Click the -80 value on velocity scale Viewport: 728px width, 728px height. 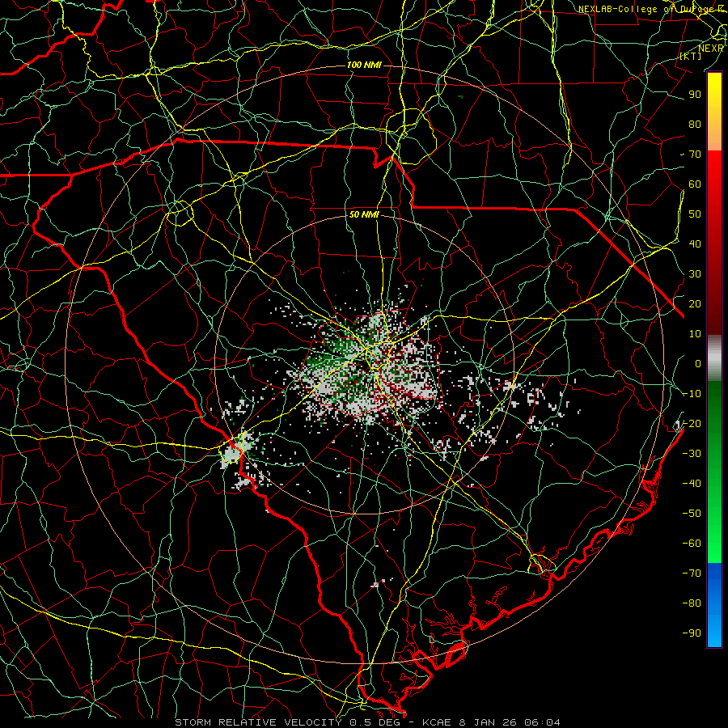point(692,603)
